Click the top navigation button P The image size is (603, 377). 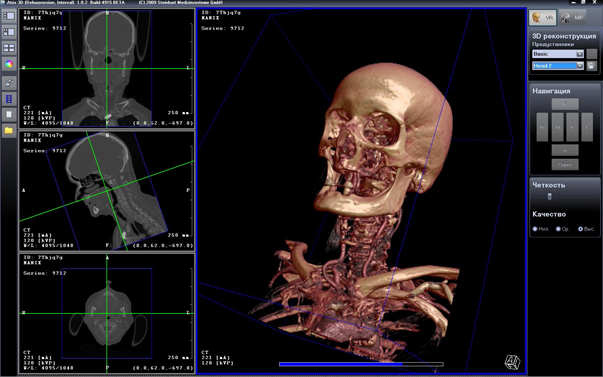(x=565, y=104)
